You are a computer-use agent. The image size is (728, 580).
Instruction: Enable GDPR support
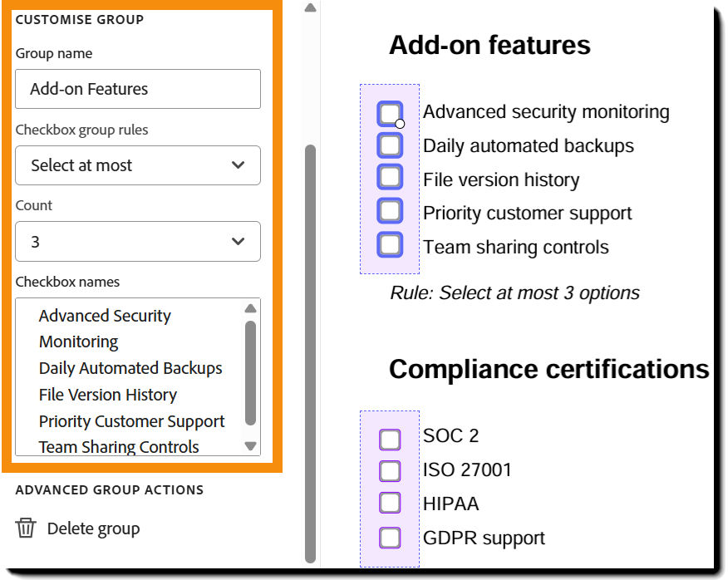click(x=390, y=538)
